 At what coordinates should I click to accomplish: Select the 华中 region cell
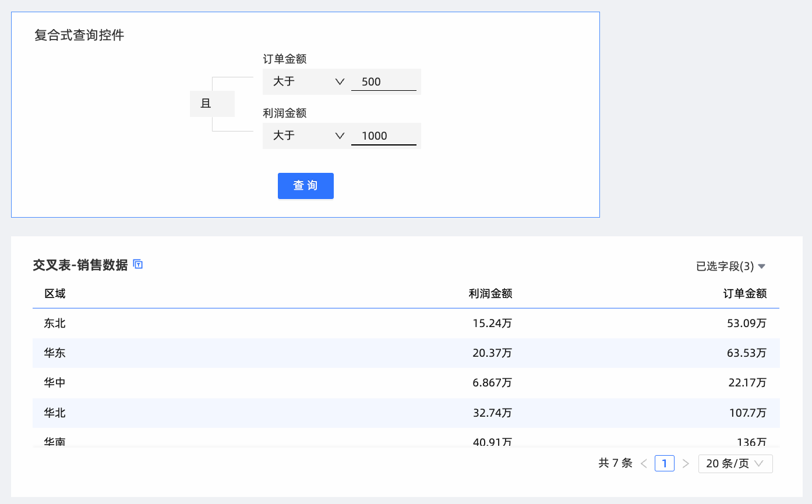55,383
